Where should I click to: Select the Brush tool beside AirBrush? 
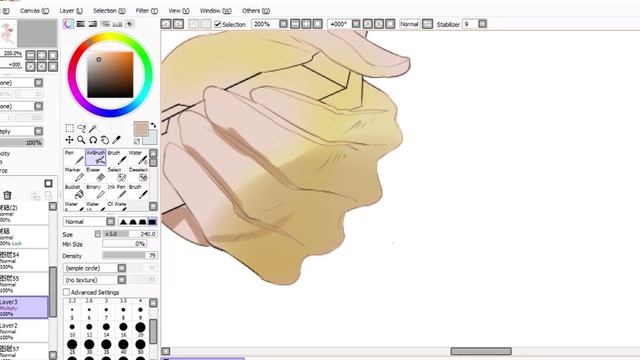(x=117, y=157)
